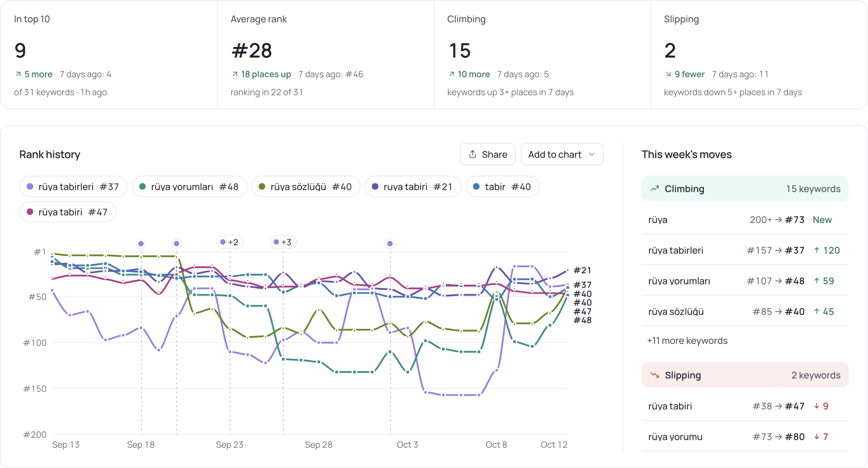Click the Sep 23 x-axis label
868x468 pixels.
(229, 444)
